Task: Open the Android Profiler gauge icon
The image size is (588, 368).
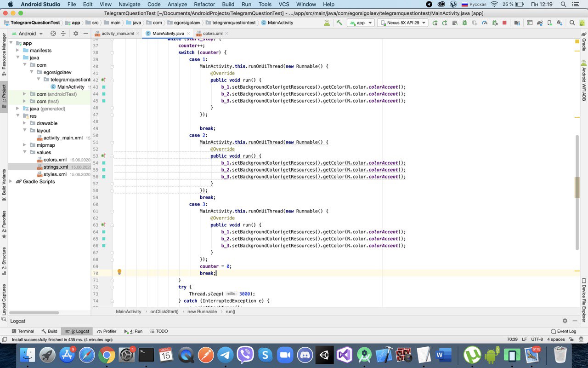Action: click(x=484, y=23)
